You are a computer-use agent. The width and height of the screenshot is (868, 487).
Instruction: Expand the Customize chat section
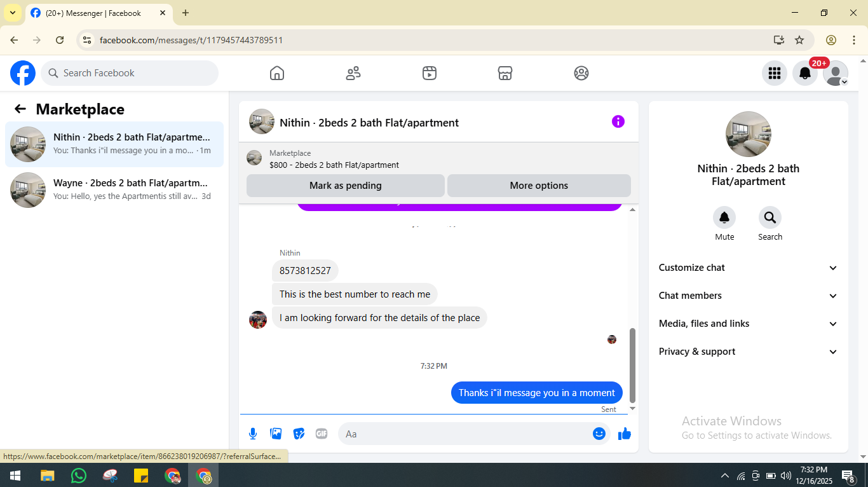749,268
